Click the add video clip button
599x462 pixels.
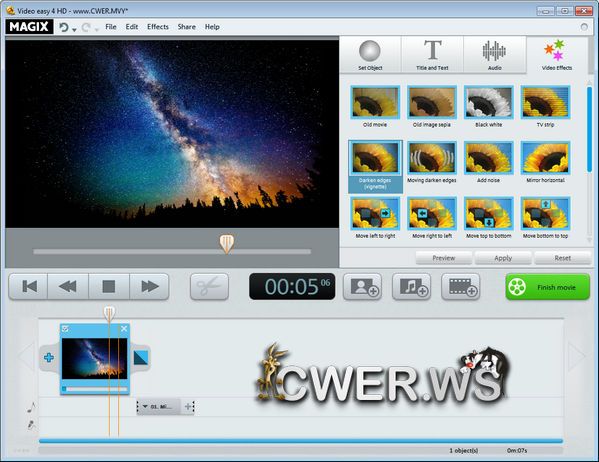pyautogui.click(x=461, y=287)
